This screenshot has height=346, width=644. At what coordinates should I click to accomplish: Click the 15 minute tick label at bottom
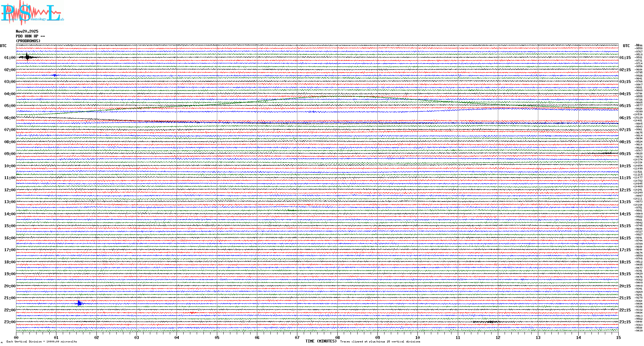pyautogui.click(x=618, y=338)
